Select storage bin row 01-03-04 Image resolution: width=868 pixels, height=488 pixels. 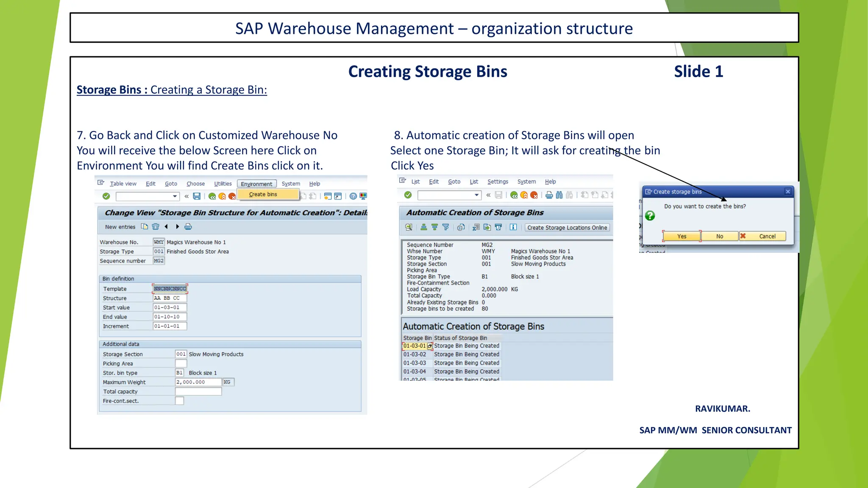point(451,372)
